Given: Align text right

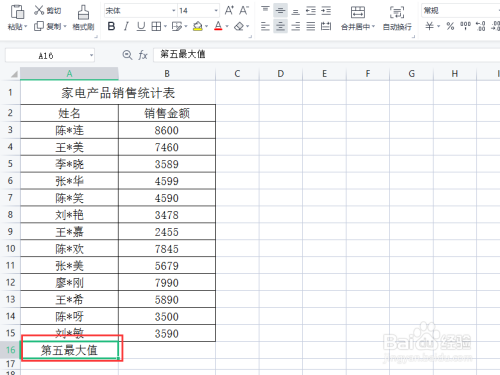Looking at the screenshot, I should (295, 26).
